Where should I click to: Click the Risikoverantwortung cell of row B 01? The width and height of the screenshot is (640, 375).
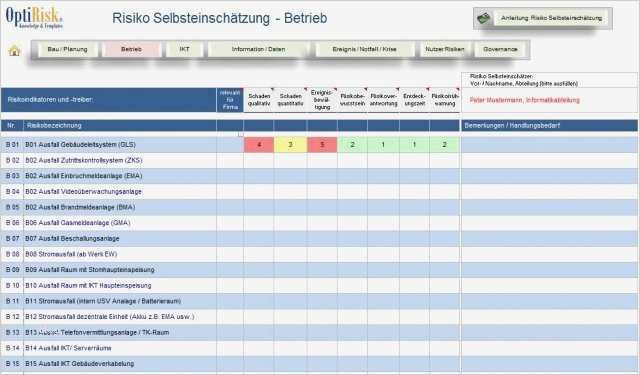pyautogui.click(x=383, y=145)
